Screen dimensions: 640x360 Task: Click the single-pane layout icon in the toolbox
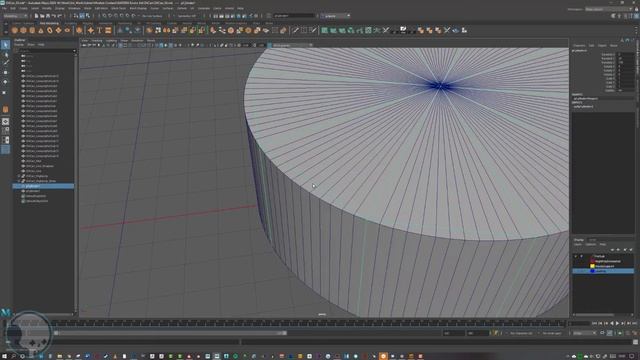5,122
